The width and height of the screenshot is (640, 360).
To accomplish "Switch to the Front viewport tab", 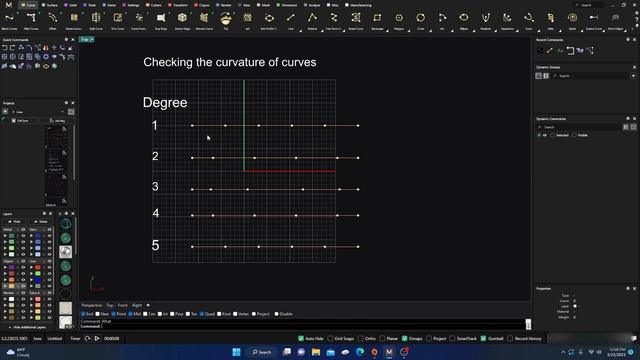I will 122,305.
